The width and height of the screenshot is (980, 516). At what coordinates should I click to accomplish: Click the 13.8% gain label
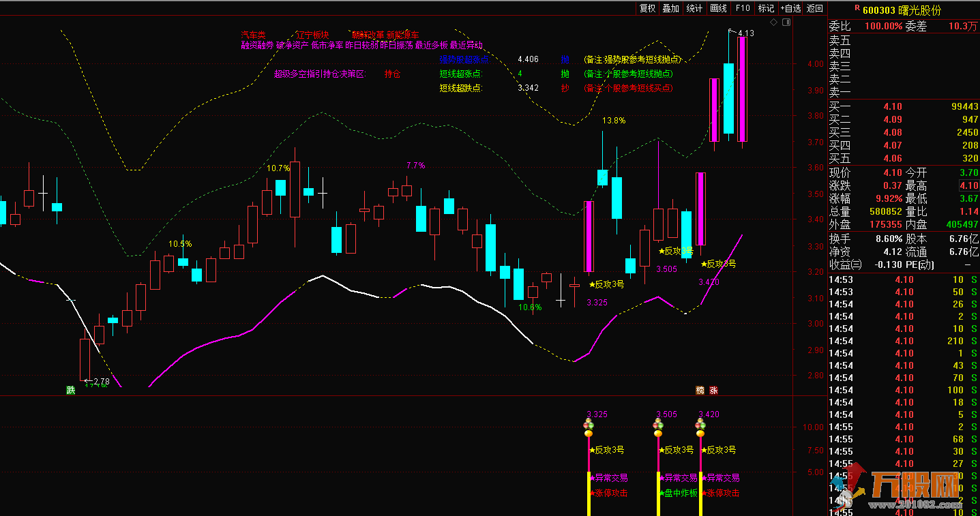pos(613,121)
